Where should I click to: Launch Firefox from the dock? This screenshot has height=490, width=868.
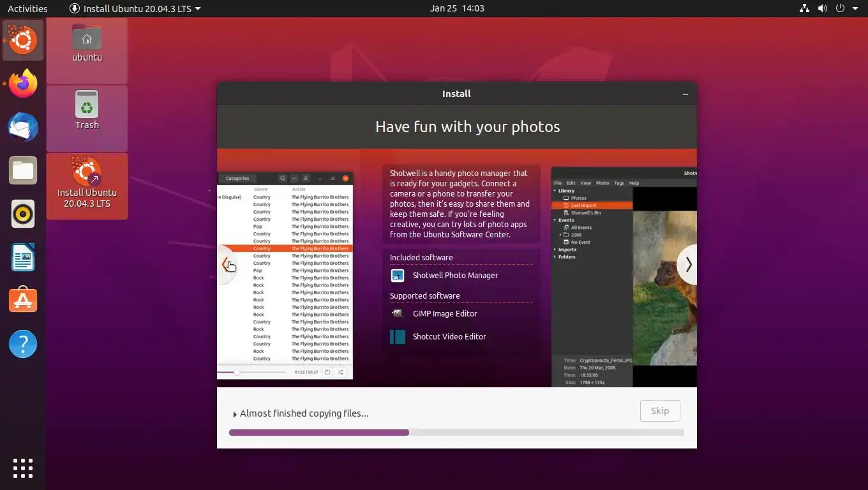point(23,84)
